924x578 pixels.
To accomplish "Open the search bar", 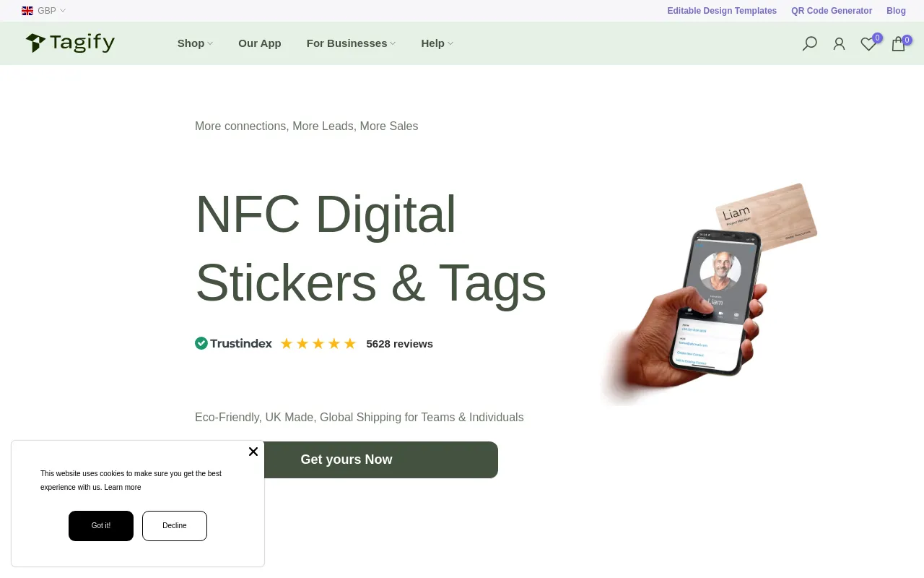I will pos(809,43).
